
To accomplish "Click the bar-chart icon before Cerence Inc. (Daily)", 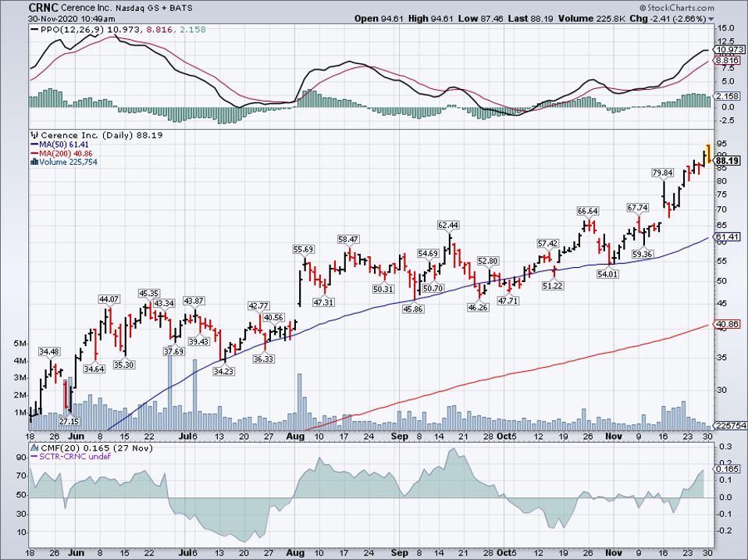I will [34, 135].
